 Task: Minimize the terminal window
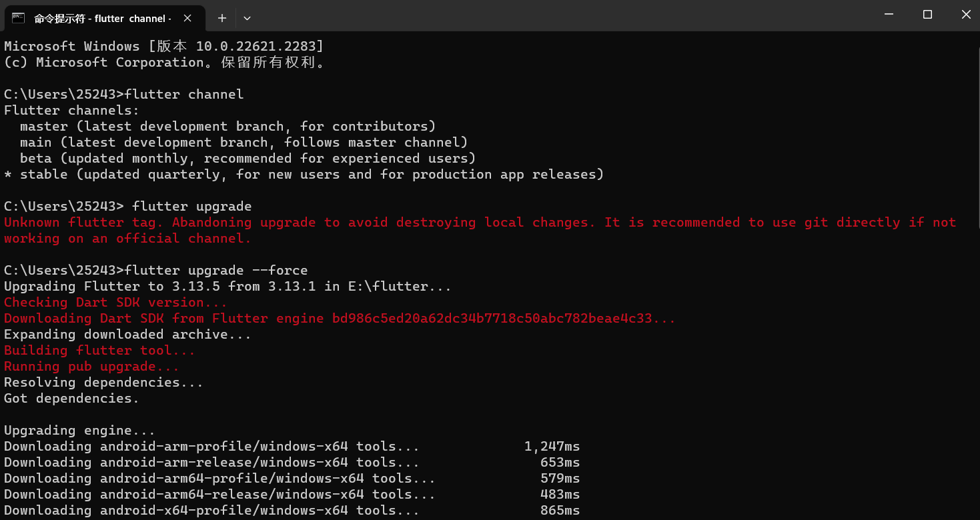(x=889, y=14)
